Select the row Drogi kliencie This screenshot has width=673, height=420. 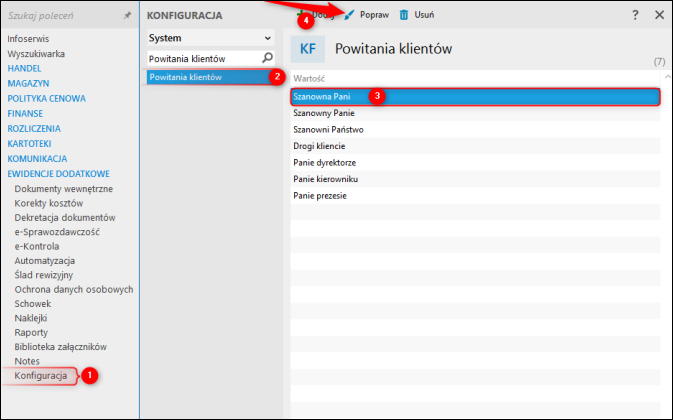(x=475, y=146)
